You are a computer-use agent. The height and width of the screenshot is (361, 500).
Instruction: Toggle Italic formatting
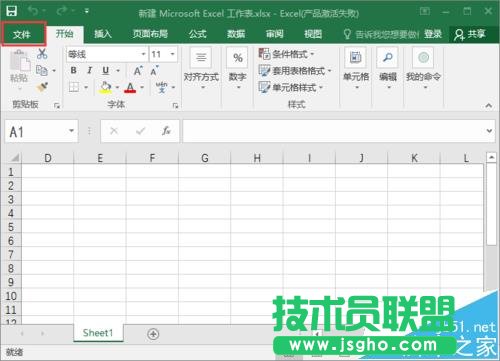[x=89, y=71]
